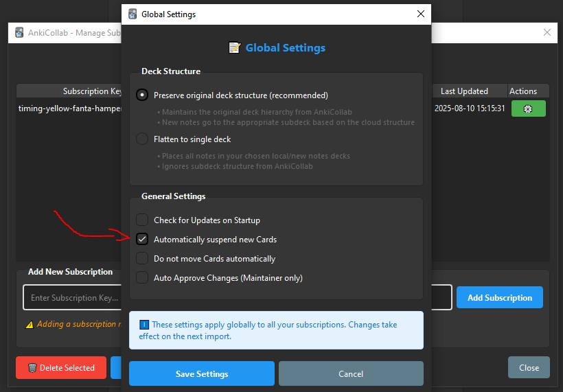Image resolution: width=563 pixels, height=392 pixels.
Task: Select Preserve original deck structure radio button
Action: 142,95
